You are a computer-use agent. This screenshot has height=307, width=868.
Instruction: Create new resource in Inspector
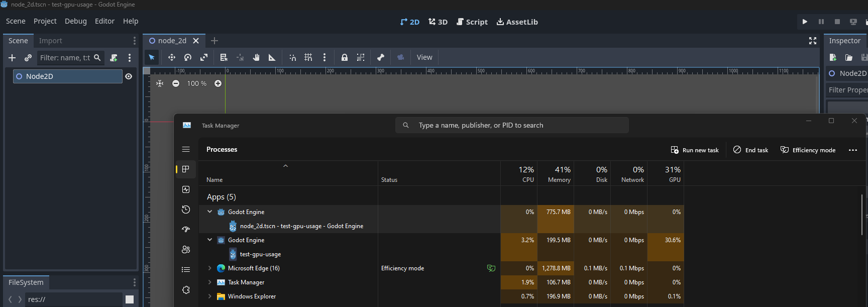833,57
